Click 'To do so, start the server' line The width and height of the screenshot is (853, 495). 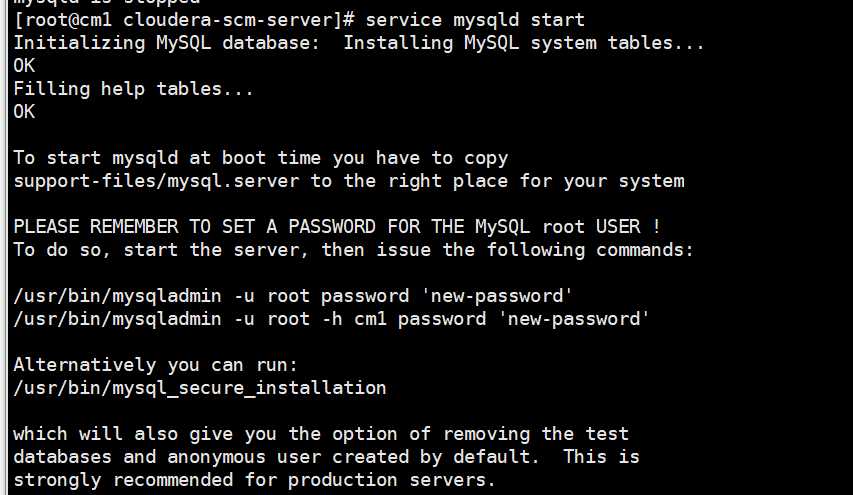354,250
